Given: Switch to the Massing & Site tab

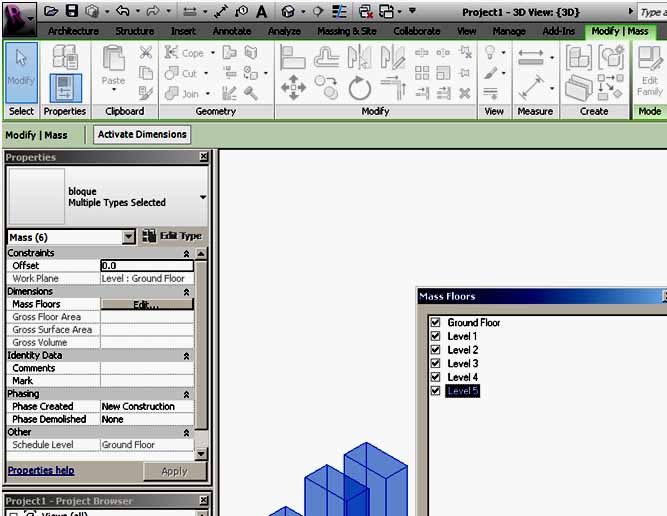Looking at the screenshot, I should pos(347,32).
